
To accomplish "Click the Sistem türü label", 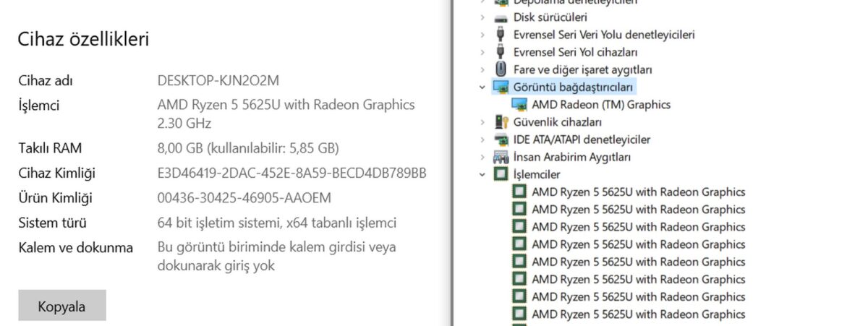I will pyautogui.click(x=52, y=223).
